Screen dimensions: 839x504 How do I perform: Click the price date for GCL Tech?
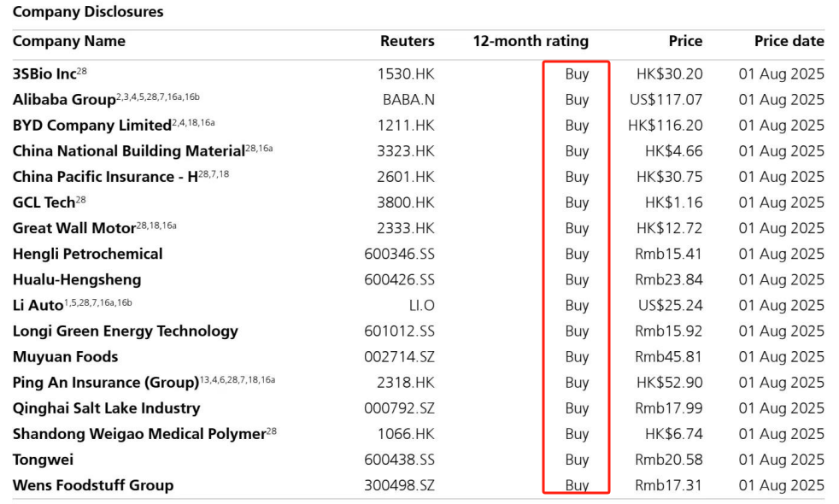pos(781,202)
